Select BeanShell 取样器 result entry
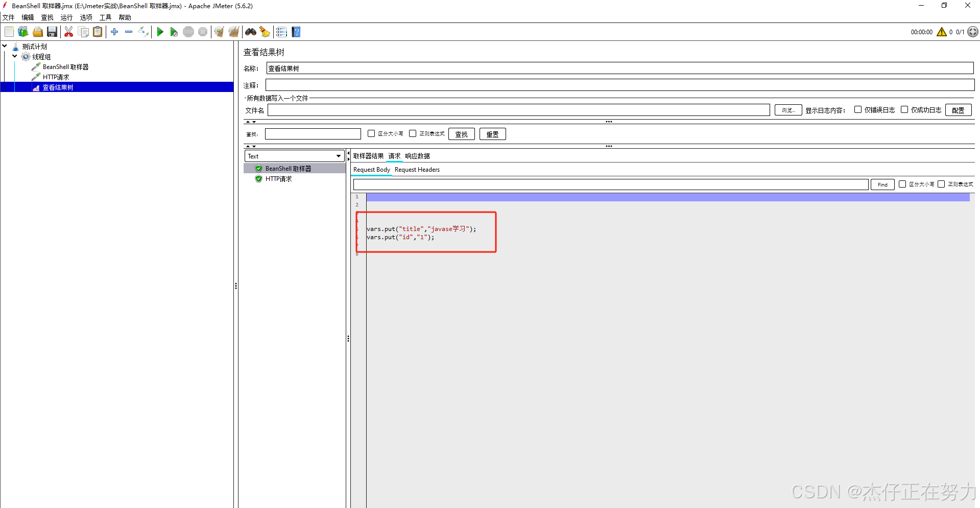980x508 pixels. click(x=288, y=168)
